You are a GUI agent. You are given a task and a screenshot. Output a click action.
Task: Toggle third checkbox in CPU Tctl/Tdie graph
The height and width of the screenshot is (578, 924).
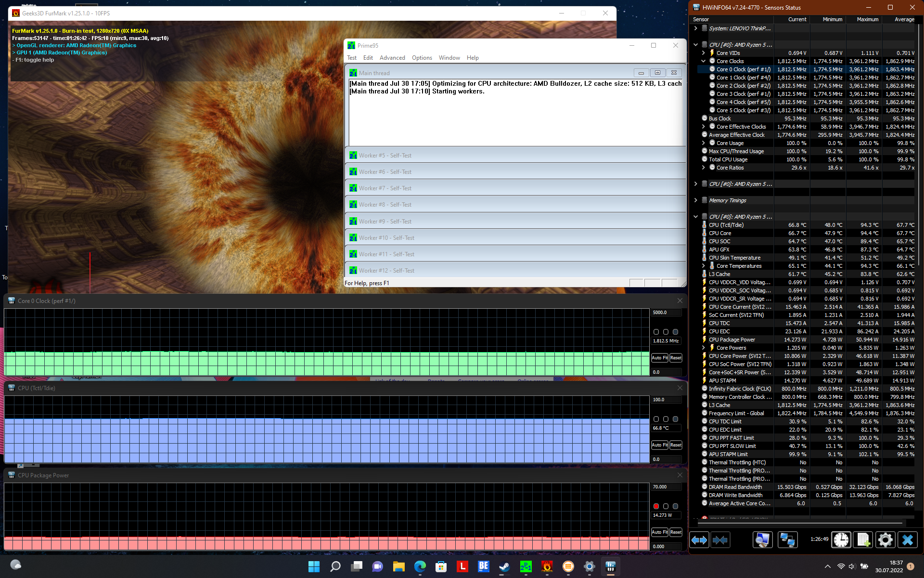pyautogui.click(x=675, y=419)
